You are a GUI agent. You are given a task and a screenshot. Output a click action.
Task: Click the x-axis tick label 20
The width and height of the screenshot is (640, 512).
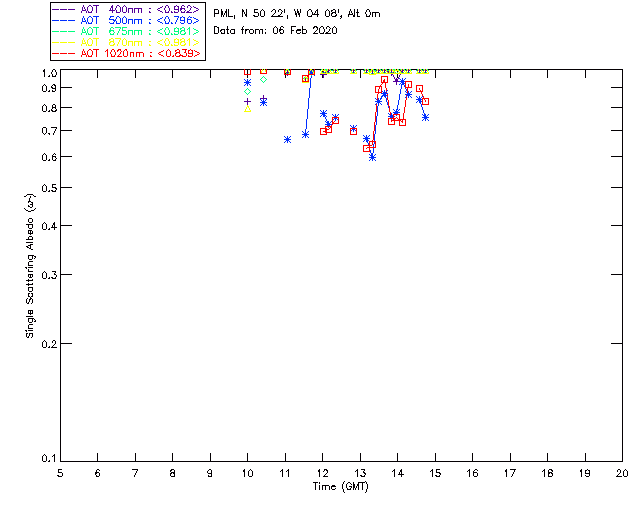(622, 473)
